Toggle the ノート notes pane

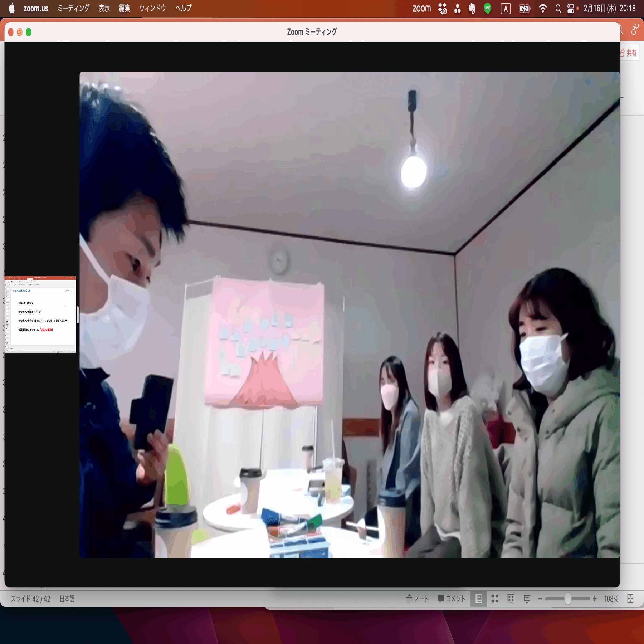[x=417, y=599]
